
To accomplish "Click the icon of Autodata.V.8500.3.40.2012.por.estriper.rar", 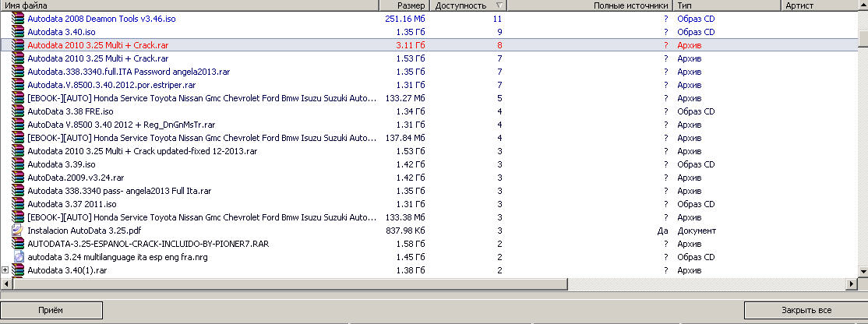I will coord(18,85).
